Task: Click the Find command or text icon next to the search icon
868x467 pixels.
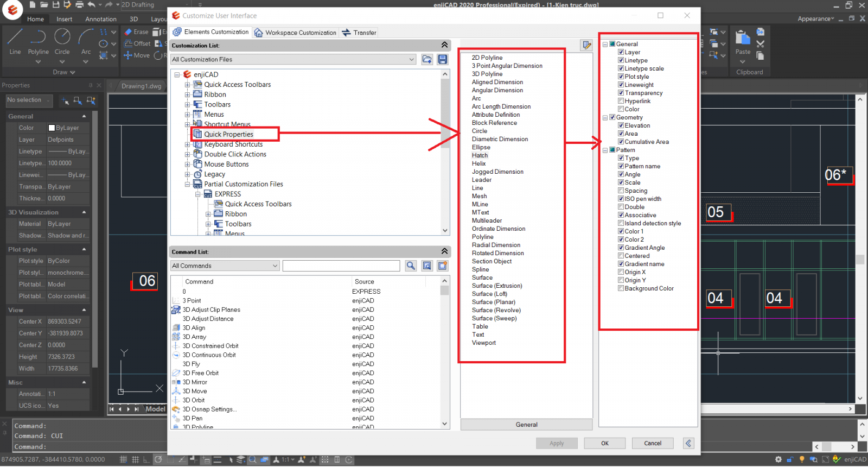Action: pos(427,266)
